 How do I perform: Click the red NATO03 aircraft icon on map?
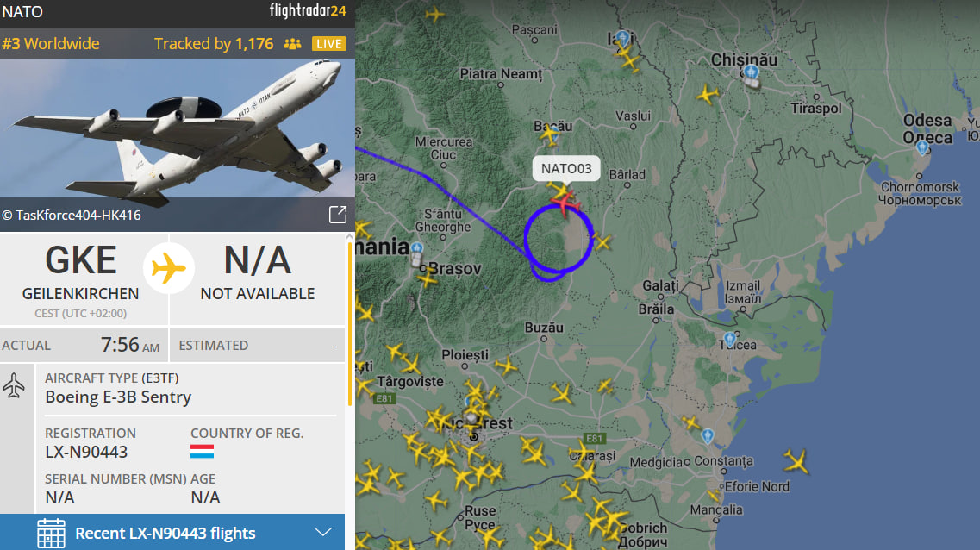pos(565,203)
